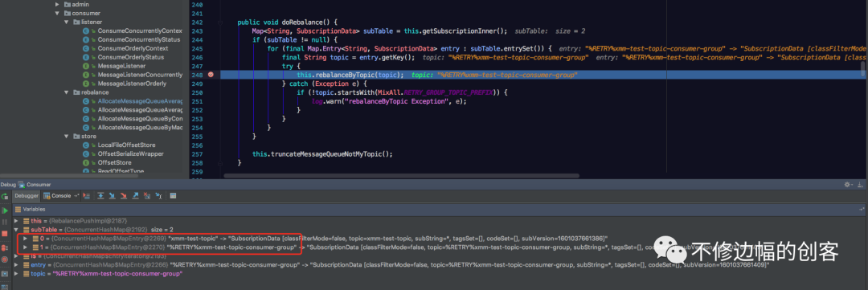
Task: Toggle the breakpoint on line 248
Action: click(x=211, y=74)
